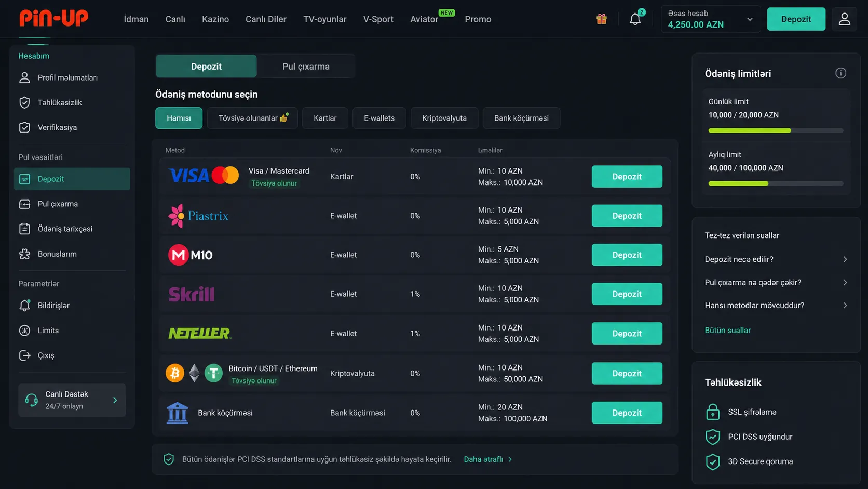Click the Mastercard logo
Viewport: 868px width, 489px height.
coord(225,176)
